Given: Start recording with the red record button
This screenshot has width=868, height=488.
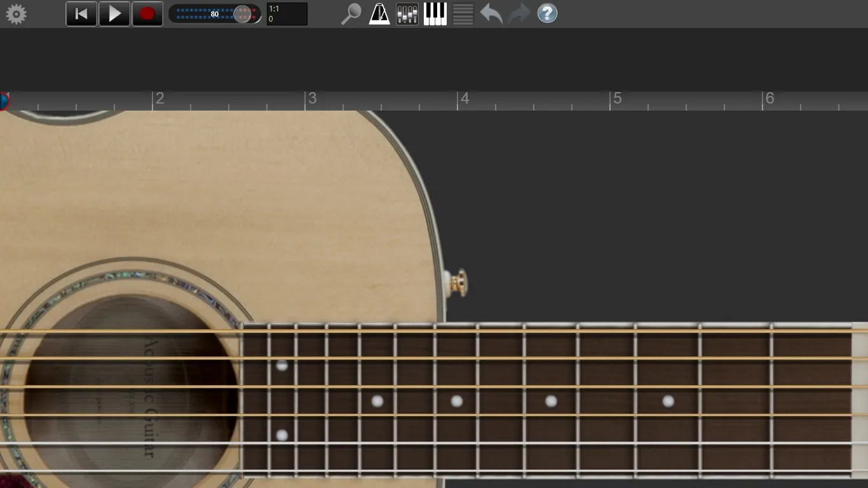Looking at the screenshot, I should point(147,14).
